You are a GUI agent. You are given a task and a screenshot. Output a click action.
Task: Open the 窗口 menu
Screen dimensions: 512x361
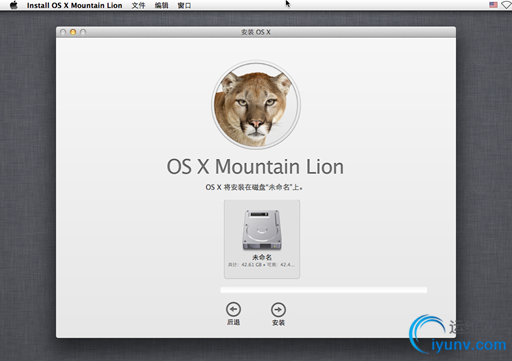coord(184,5)
